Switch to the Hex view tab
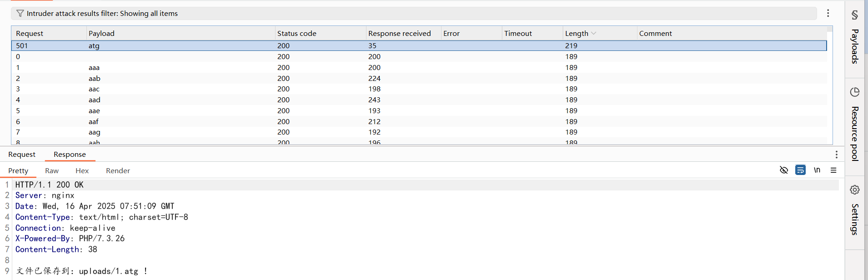This screenshot has height=280, width=868. pyautogui.click(x=82, y=171)
